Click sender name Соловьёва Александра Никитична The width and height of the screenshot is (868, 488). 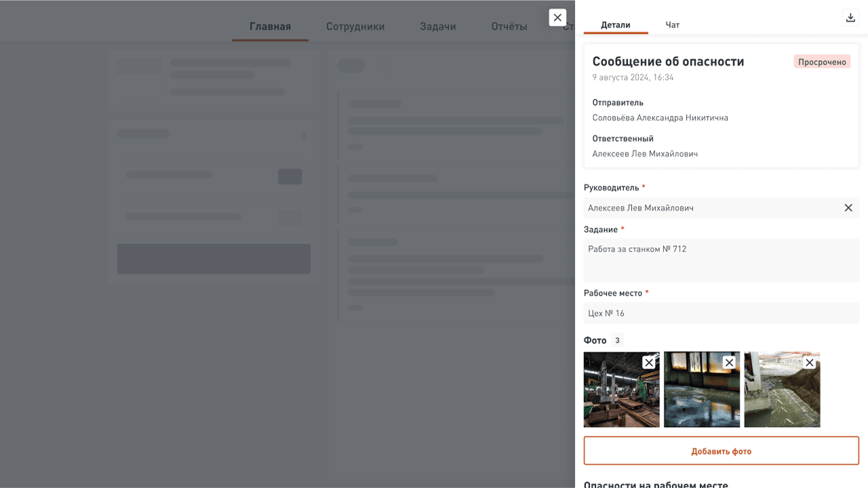660,118
